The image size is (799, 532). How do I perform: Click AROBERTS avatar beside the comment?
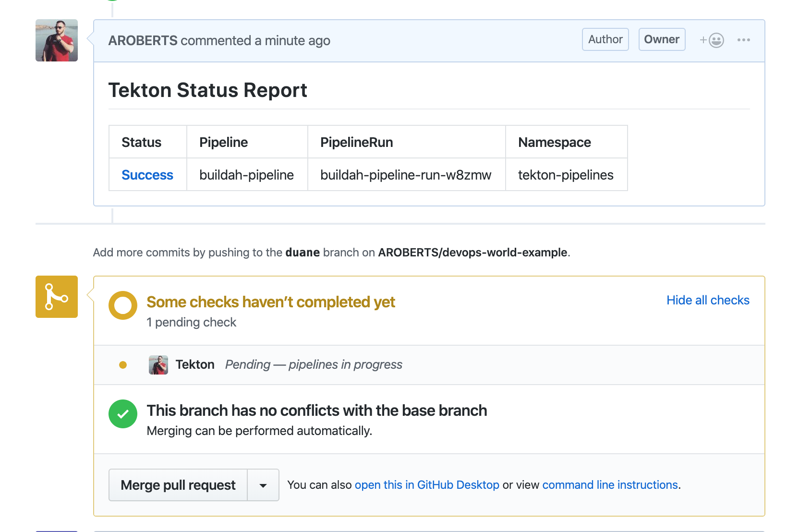(x=57, y=40)
